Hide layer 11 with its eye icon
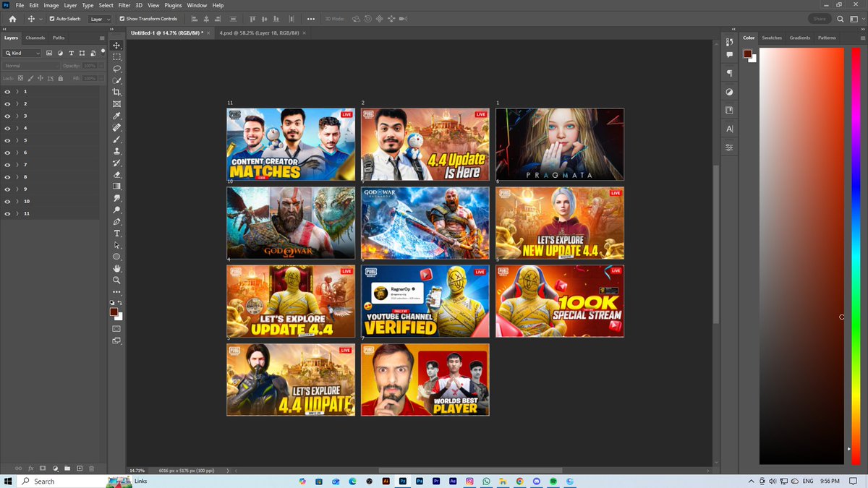Screen dimensions: 868x488 coord(7,214)
